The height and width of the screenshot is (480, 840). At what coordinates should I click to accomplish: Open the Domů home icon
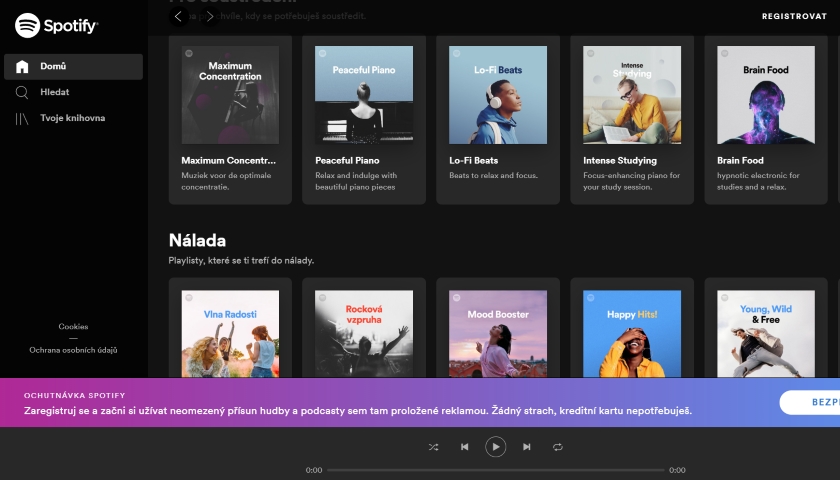(x=22, y=66)
